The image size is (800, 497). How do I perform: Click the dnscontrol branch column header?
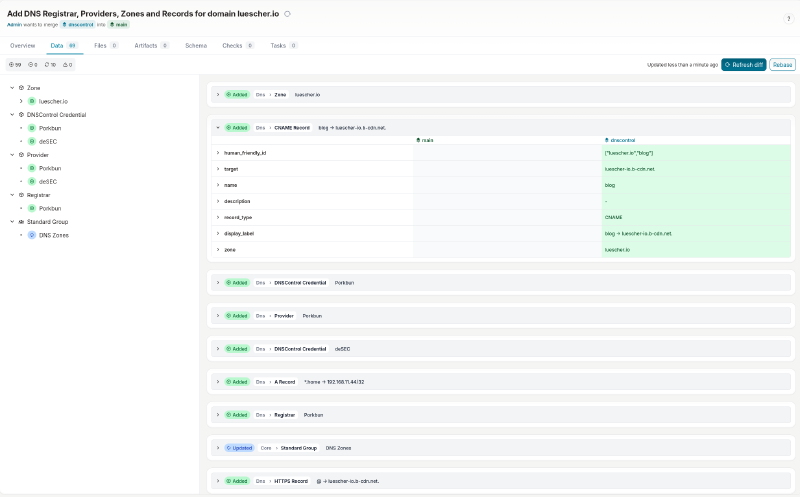coord(620,140)
